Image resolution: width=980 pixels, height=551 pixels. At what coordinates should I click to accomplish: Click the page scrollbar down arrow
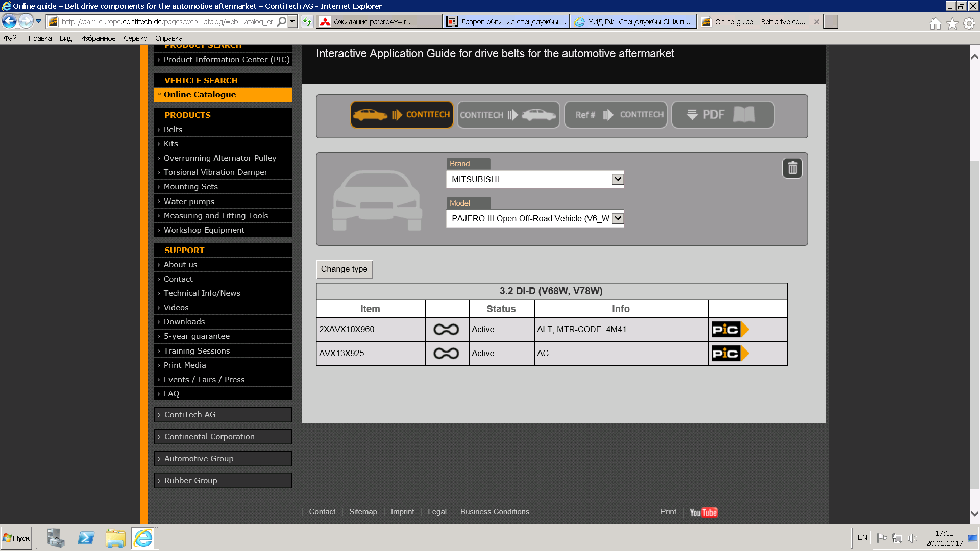974,514
